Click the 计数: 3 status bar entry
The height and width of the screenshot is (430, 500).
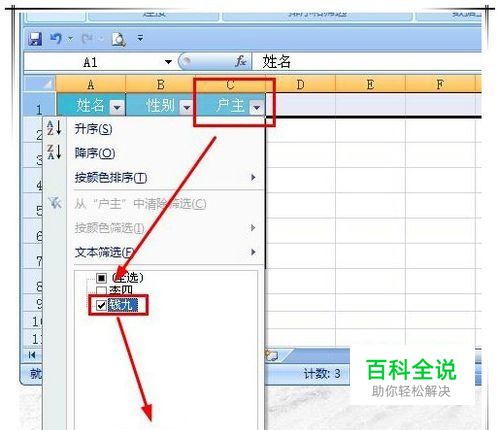(x=322, y=374)
